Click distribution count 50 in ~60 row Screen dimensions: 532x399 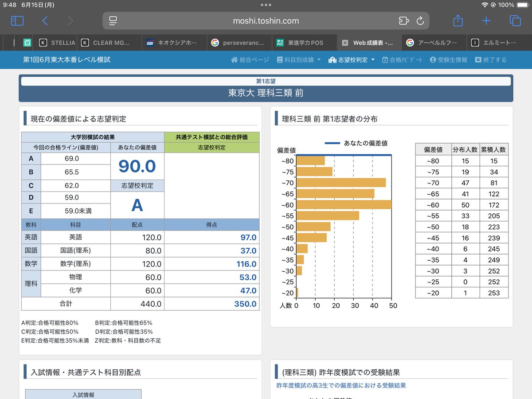click(465, 205)
